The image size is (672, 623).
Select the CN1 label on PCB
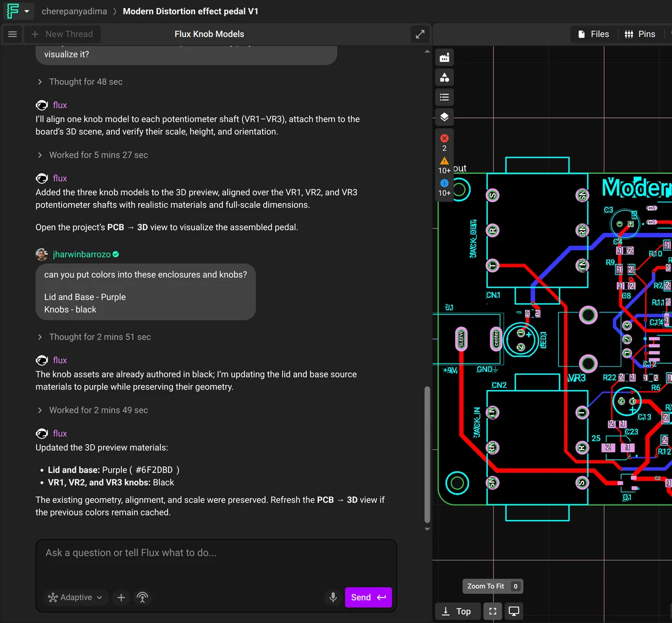(493, 295)
